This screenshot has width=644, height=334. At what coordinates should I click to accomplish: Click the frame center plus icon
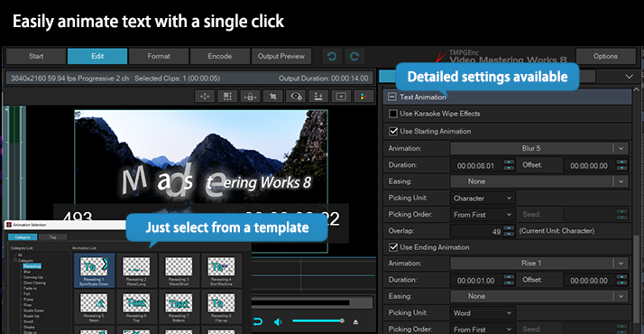(341, 97)
